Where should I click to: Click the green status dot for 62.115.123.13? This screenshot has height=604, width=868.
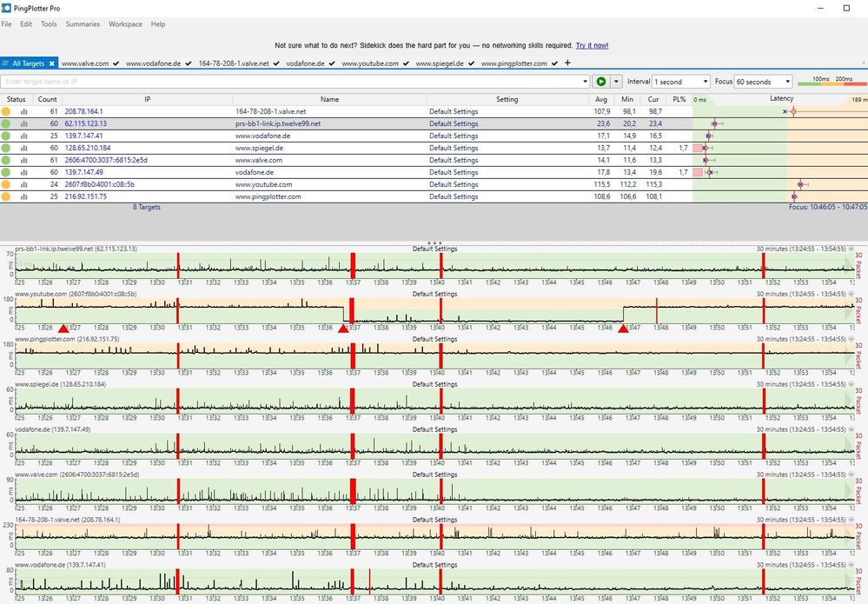(x=5, y=123)
